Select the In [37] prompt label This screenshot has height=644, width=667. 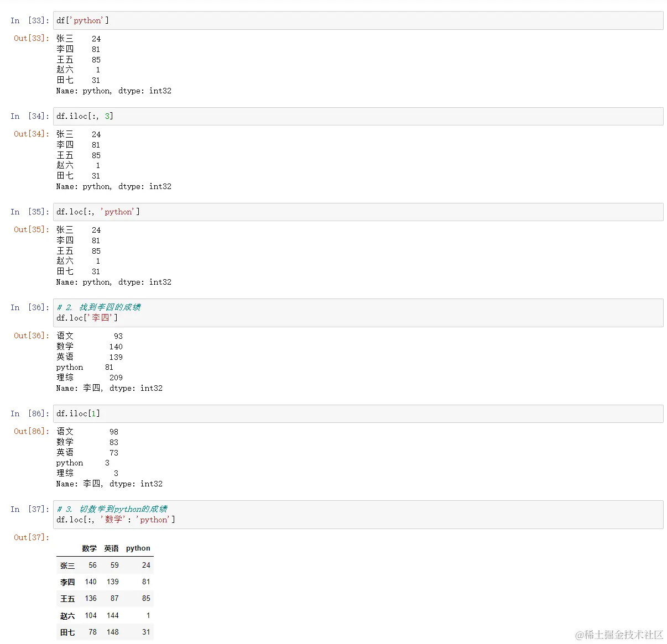tap(30, 509)
